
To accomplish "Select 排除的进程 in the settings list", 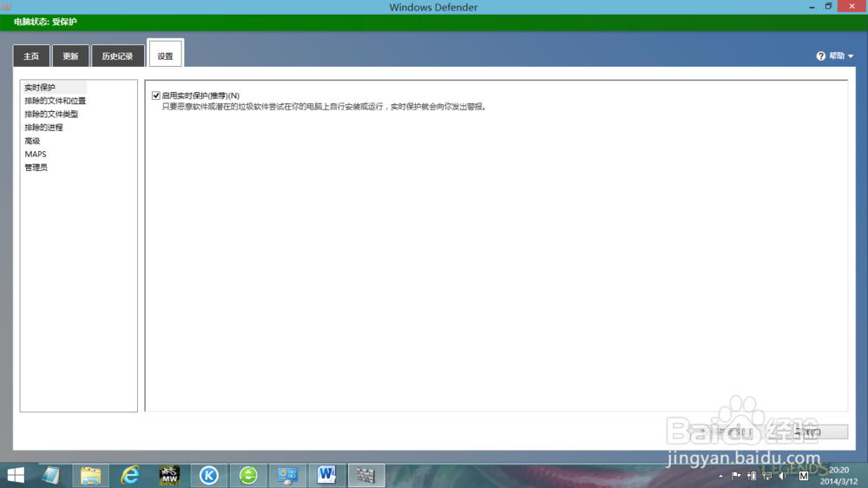I will click(x=43, y=128).
